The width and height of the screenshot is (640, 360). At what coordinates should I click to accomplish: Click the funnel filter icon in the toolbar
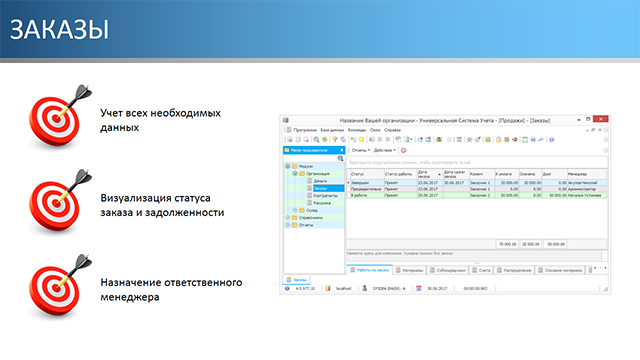coord(335,140)
